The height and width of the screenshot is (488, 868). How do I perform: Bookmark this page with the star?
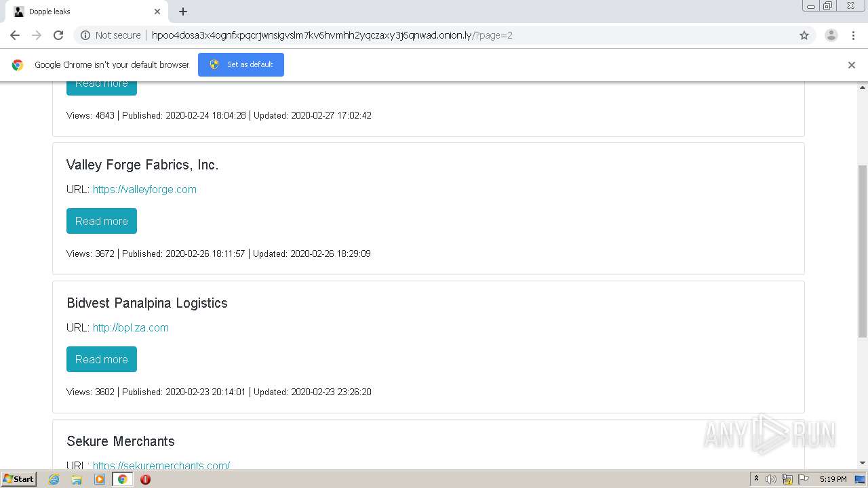(x=804, y=35)
